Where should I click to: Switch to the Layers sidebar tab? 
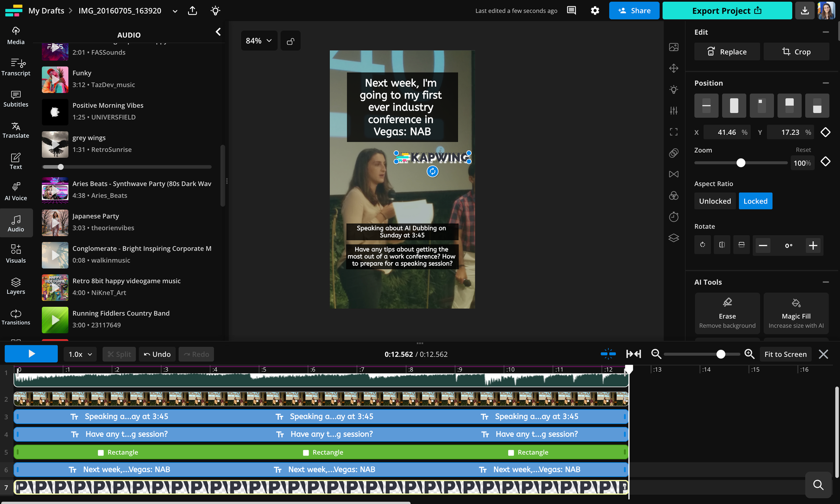click(16, 286)
